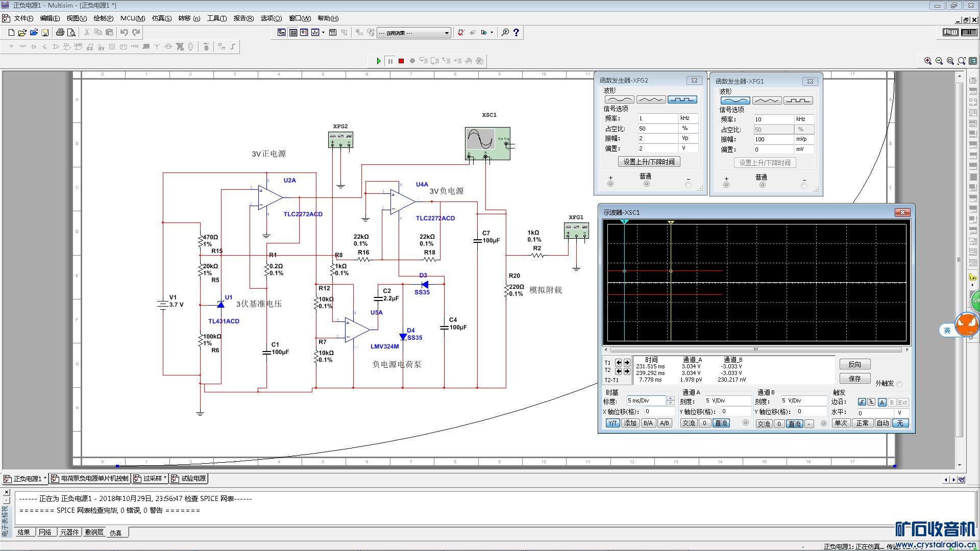Open the grapher icon in toolbar
Viewport: 980px width, 551px height.
point(315,33)
